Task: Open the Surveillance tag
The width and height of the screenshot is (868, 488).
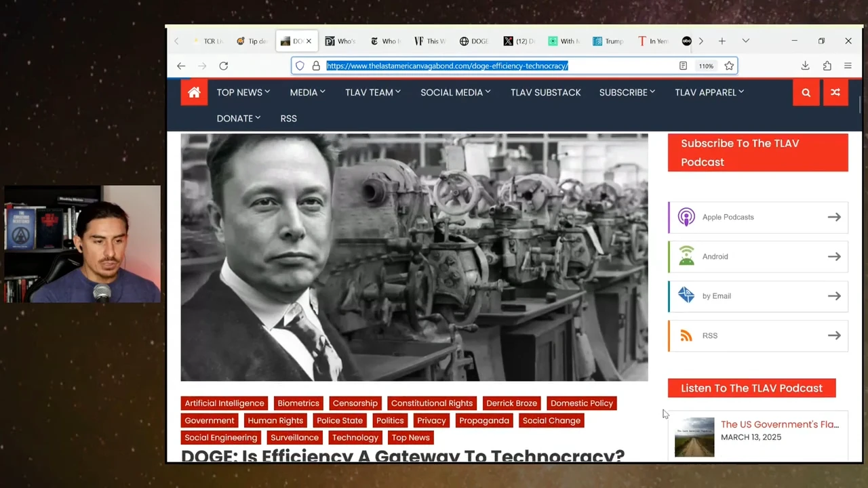Action: click(x=294, y=438)
